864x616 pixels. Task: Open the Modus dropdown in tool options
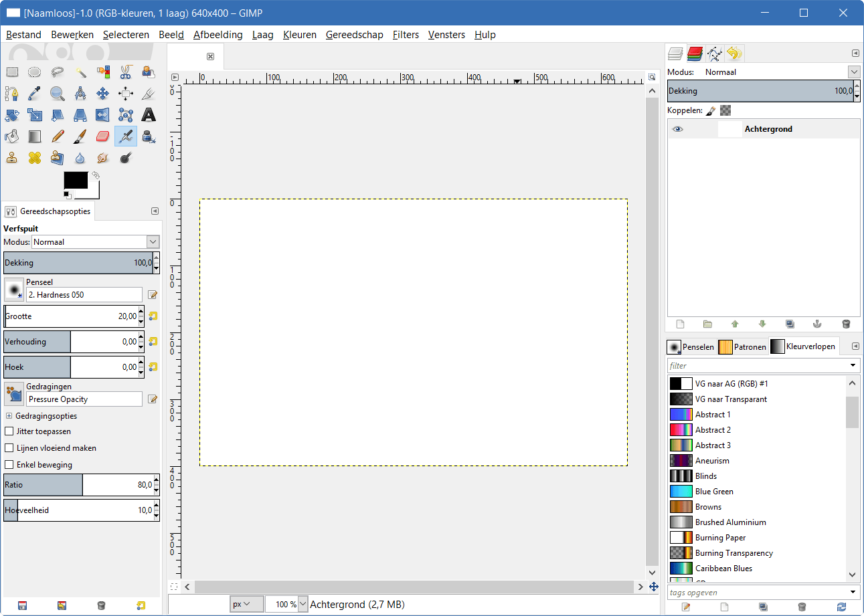[153, 242]
